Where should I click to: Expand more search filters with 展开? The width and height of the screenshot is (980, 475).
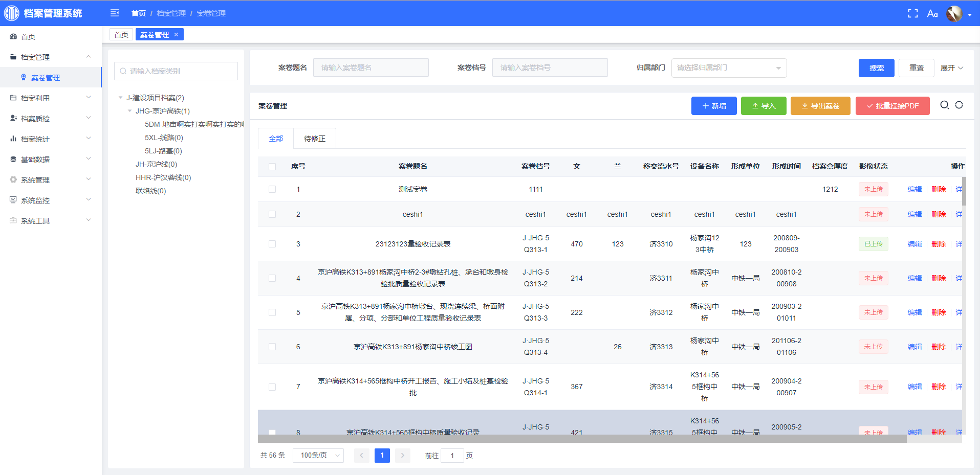952,67
